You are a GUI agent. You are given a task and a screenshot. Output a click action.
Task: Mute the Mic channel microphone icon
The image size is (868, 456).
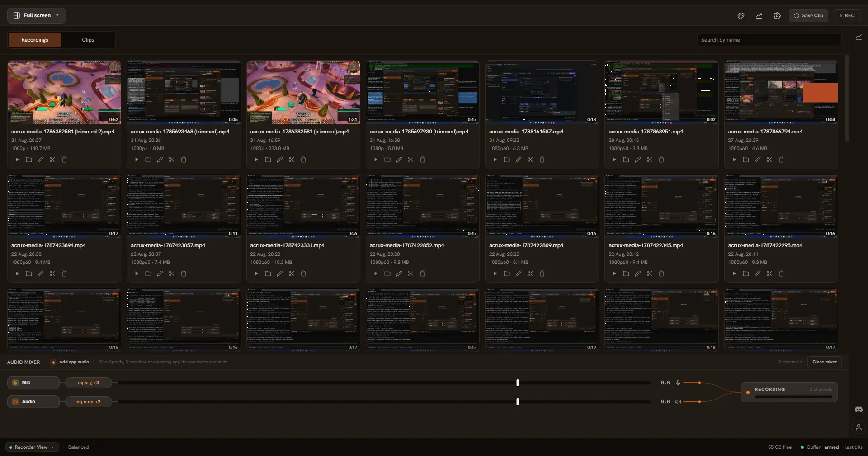click(678, 383)
